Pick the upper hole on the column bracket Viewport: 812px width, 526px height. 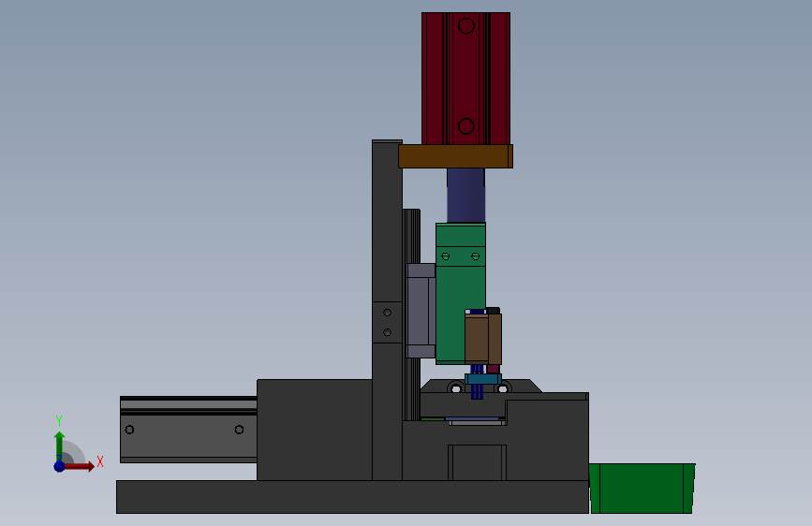[x=387, y=313]
